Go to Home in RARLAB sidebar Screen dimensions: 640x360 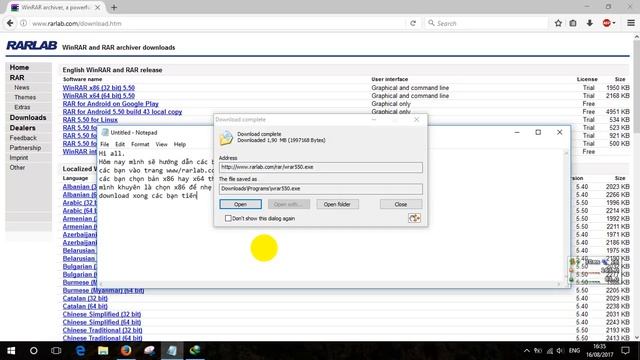point(19,67)
